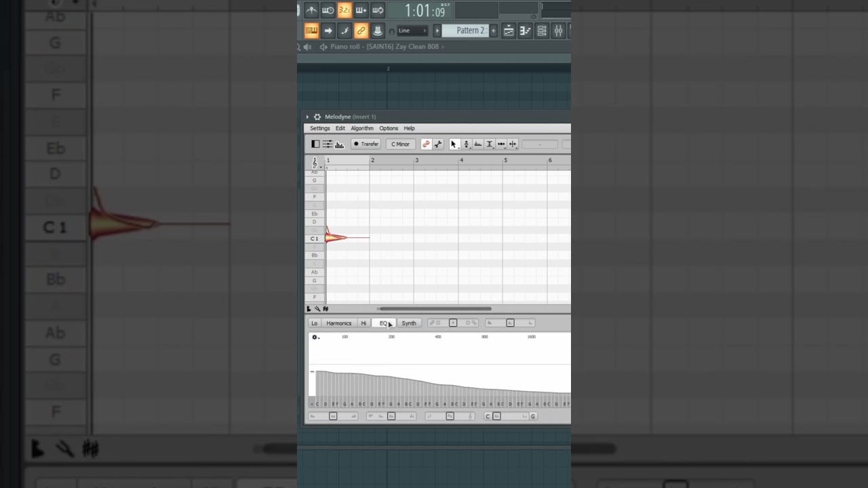This screenshot has width=868, height=488.
Task: Click the step editing mode icon
Action: click(344, 30)
